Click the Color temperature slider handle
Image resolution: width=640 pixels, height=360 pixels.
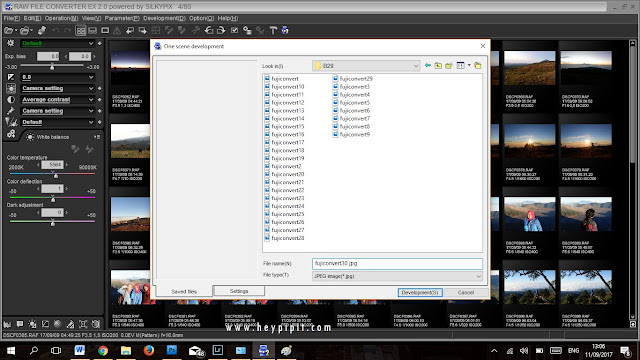tap(56, 175)
